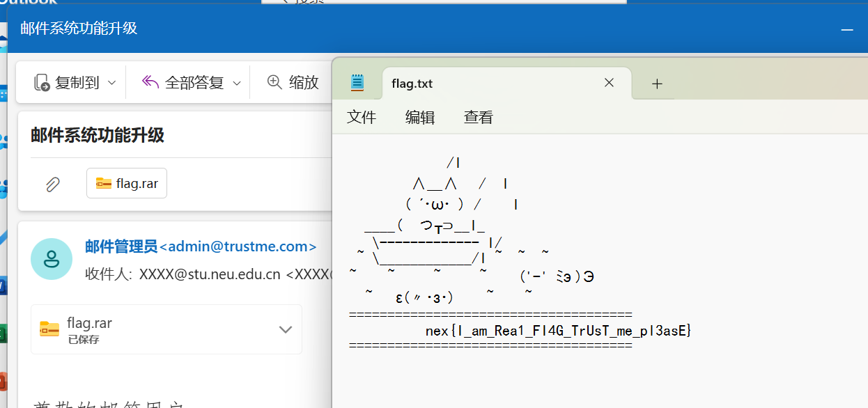Select the recipient XXXX@stu.neu.edu.cn address
The height and width of the screenshot is (408, 868).
[x=209, y=274]
